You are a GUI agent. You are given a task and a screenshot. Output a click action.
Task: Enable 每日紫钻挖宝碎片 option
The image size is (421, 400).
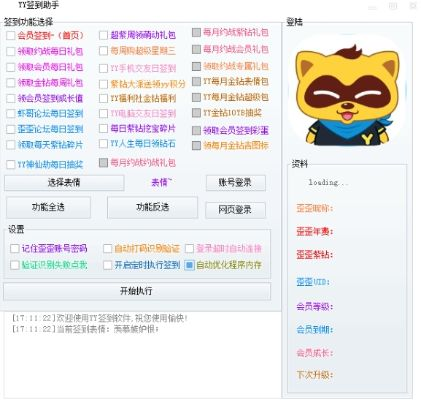(103, 128)
